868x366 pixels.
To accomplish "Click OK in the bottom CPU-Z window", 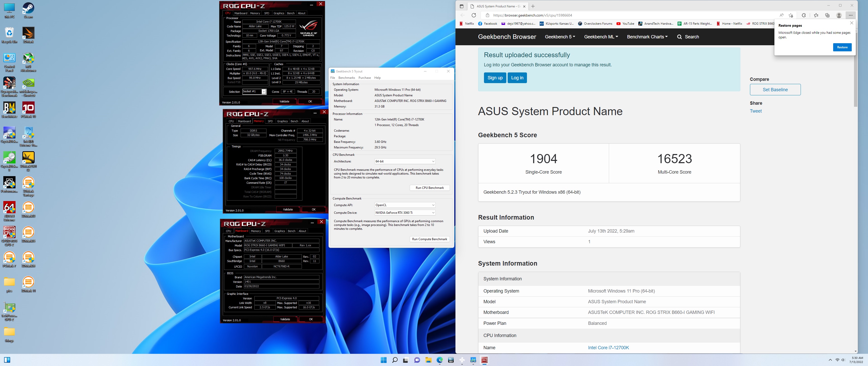I will [x=311, y=319].
